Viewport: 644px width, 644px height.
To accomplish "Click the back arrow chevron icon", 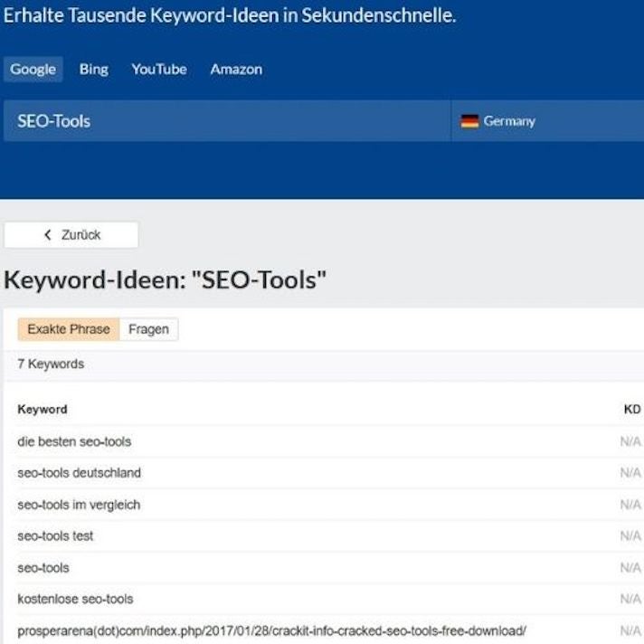I will point(48,235).
